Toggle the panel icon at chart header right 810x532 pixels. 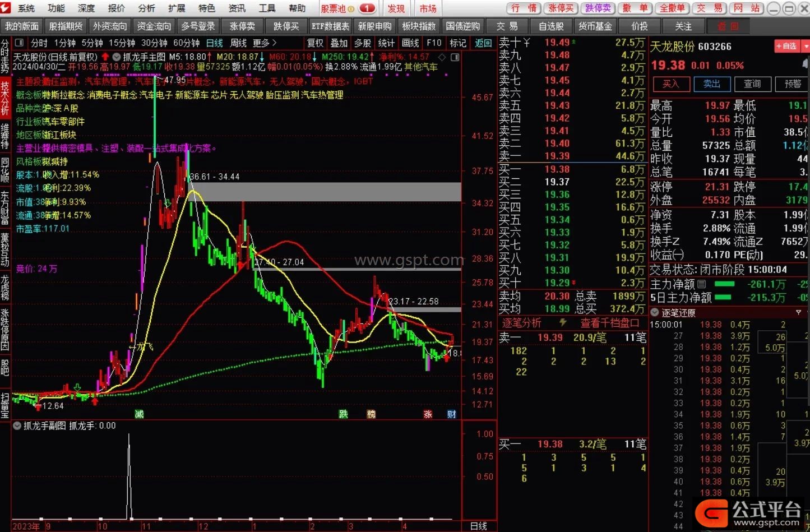(455, 57)
